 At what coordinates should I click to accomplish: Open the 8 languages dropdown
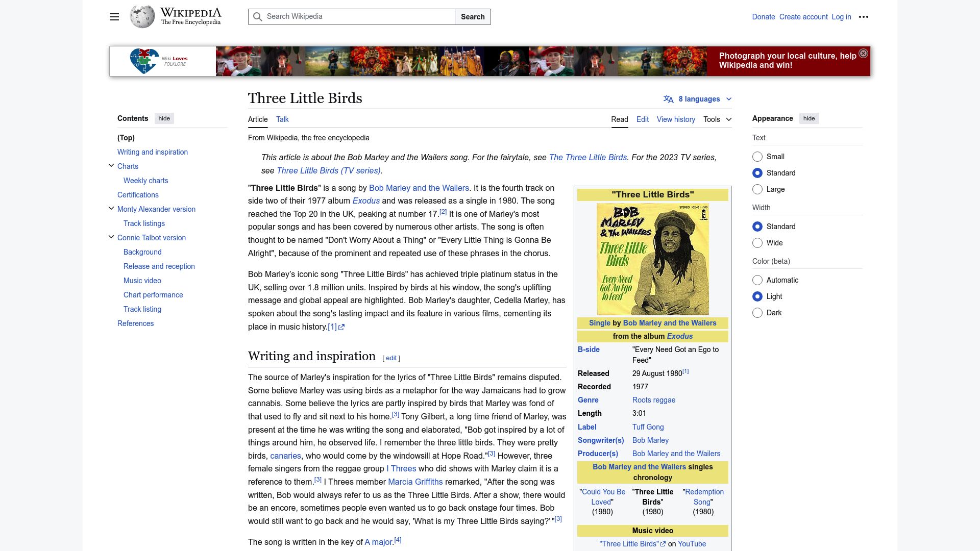click(698, 99)
